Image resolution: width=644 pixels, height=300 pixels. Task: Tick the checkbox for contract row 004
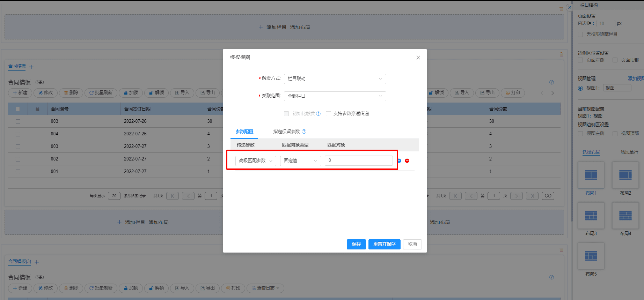click(x=18, y=134)
